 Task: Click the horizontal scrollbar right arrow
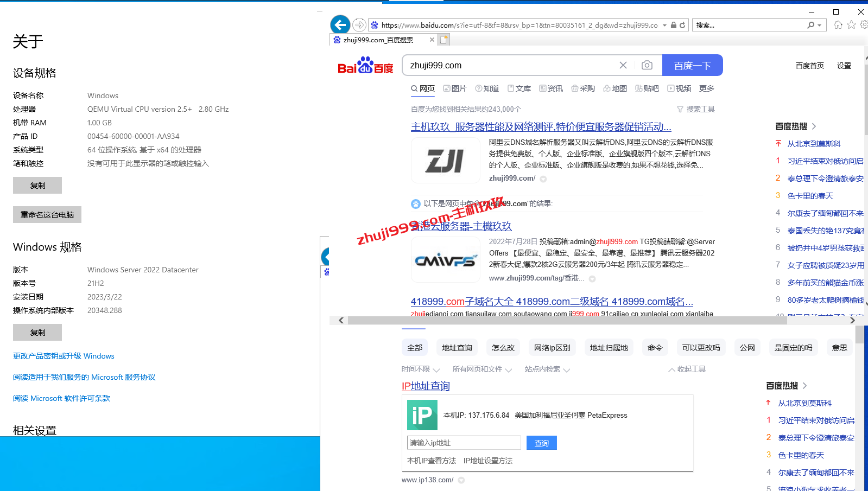(852, 321)
